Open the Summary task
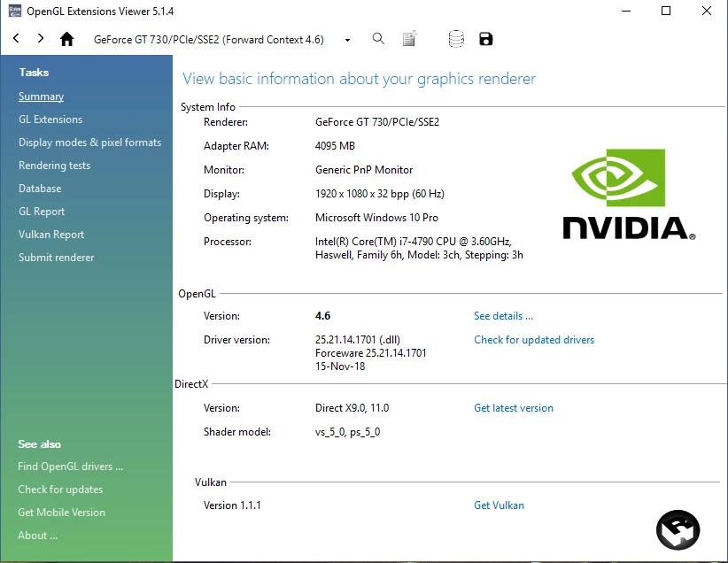 (42, 96)
